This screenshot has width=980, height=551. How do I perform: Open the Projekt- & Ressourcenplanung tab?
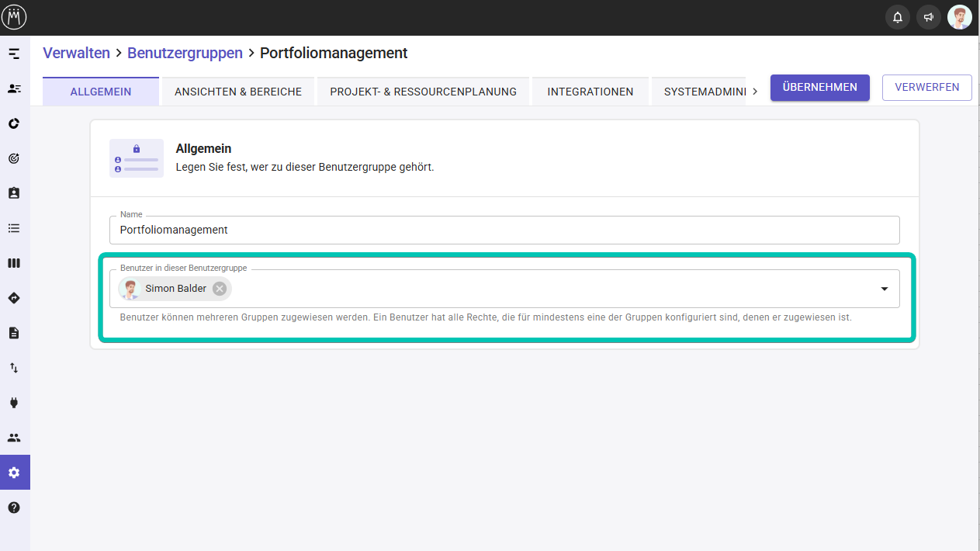click(423, 92)
